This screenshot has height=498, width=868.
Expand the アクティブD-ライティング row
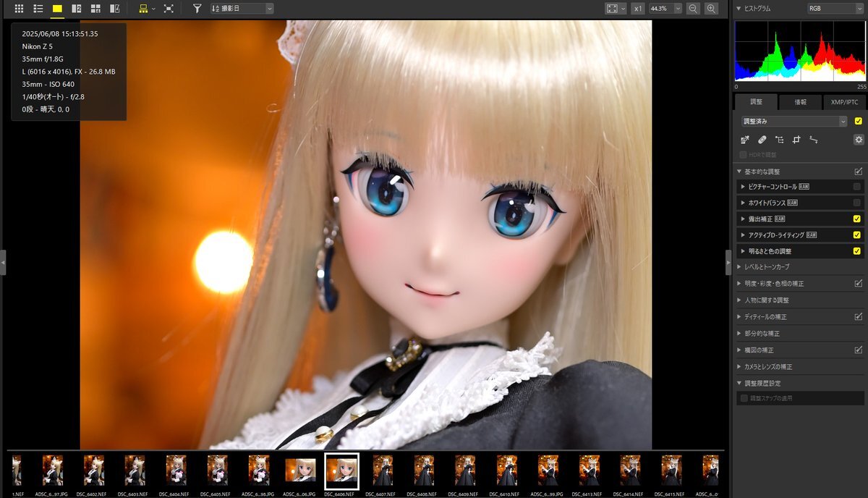point(744,235)
